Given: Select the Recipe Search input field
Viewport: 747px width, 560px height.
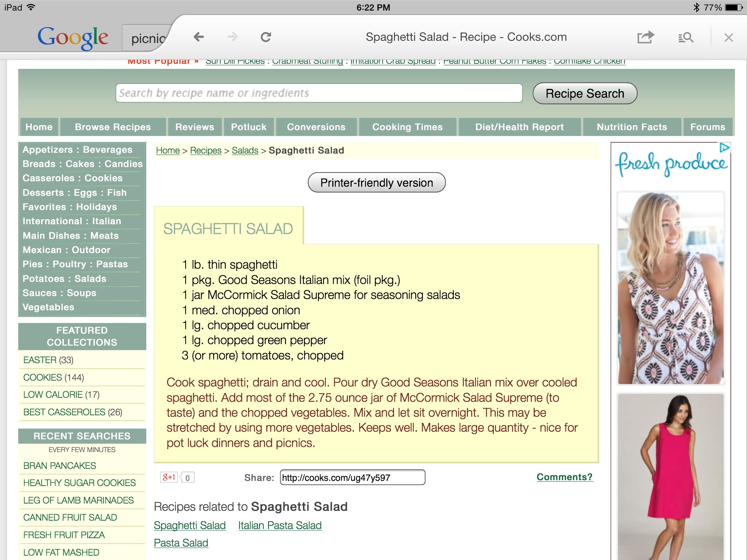Looking at the screenshot, I should tap(318, 94).
